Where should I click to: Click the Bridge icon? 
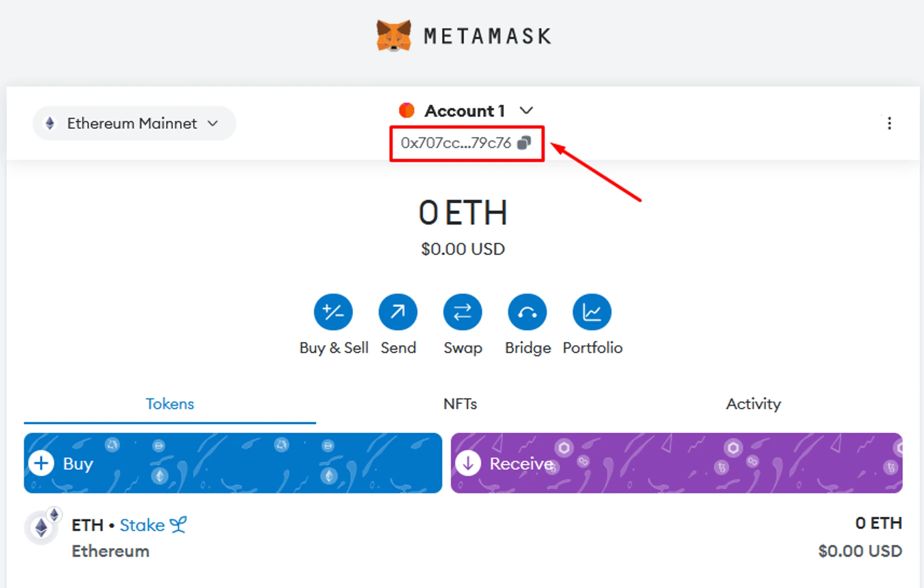[527, 312]
